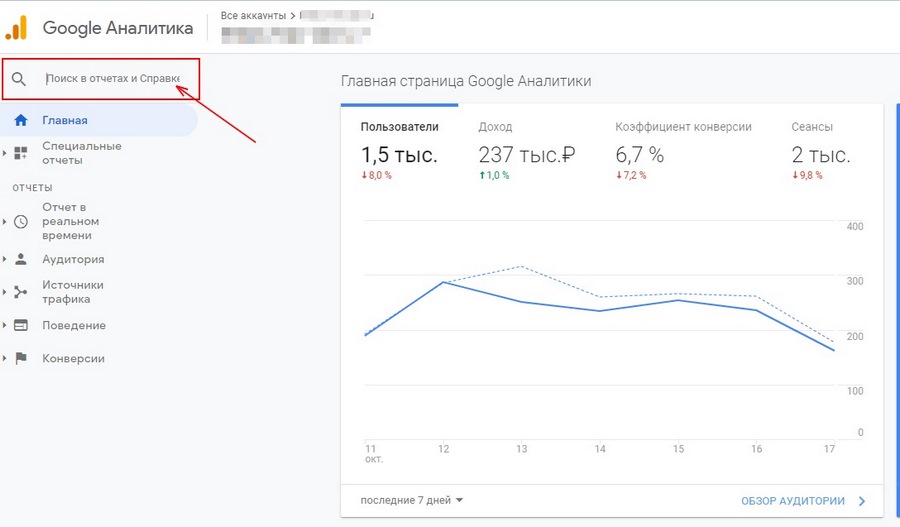Image resolution: width=900 pixels, height=527 pixels.
Task: Open Отчет в реальном времени item
Action: (x=71, y=221)
